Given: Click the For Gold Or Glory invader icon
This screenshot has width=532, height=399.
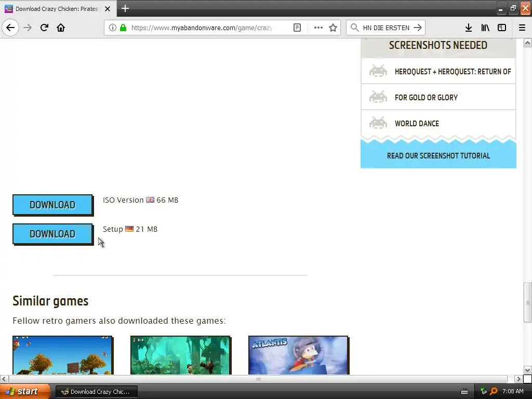Looking at the screenshot, I should tap(378, 97).
